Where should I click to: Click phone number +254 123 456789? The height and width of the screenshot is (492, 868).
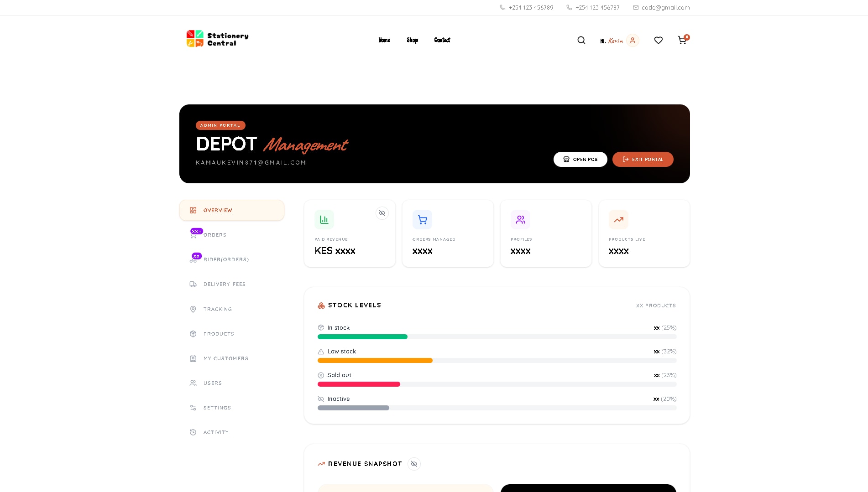(531, 8)
